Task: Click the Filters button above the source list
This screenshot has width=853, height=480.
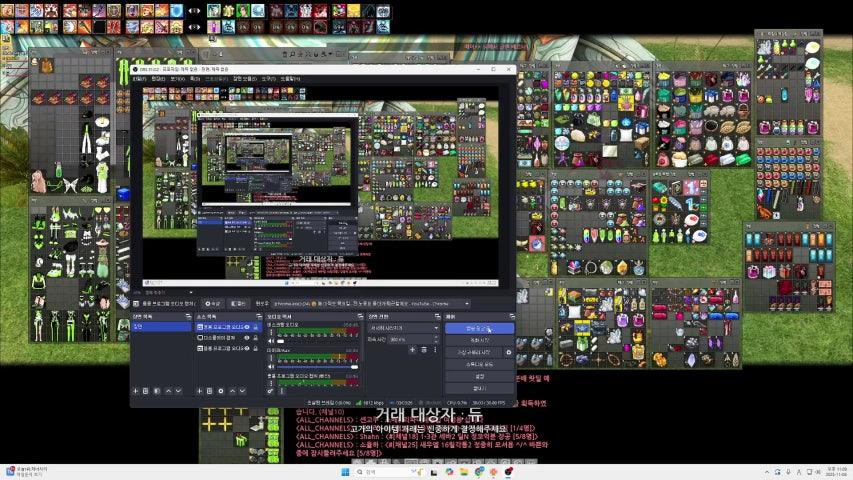Action: click(x=239, y=303)
